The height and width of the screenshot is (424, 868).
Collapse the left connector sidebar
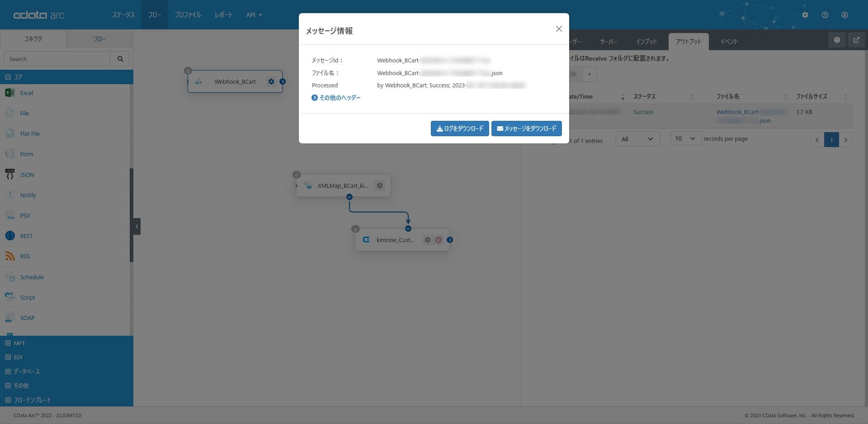pos(137,226)
